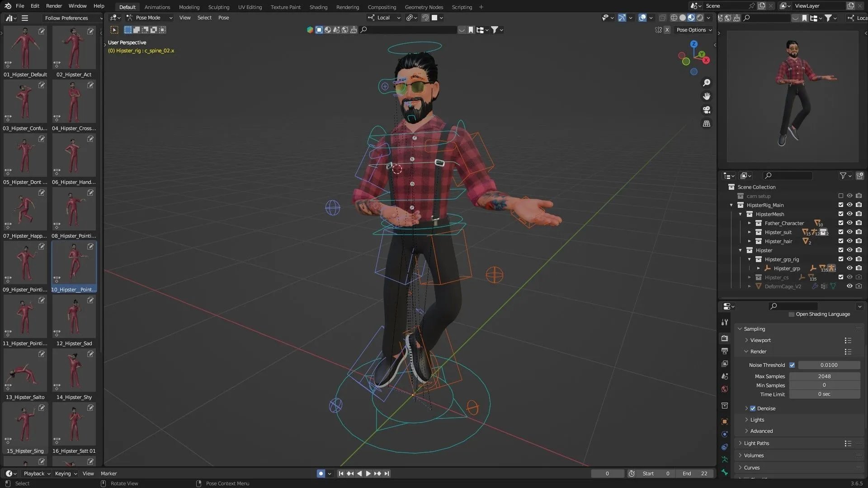This screenshot has height=488, width=868.
Task: Activate the Zoom tool in viewport gizmos
Action: [707, 82]
